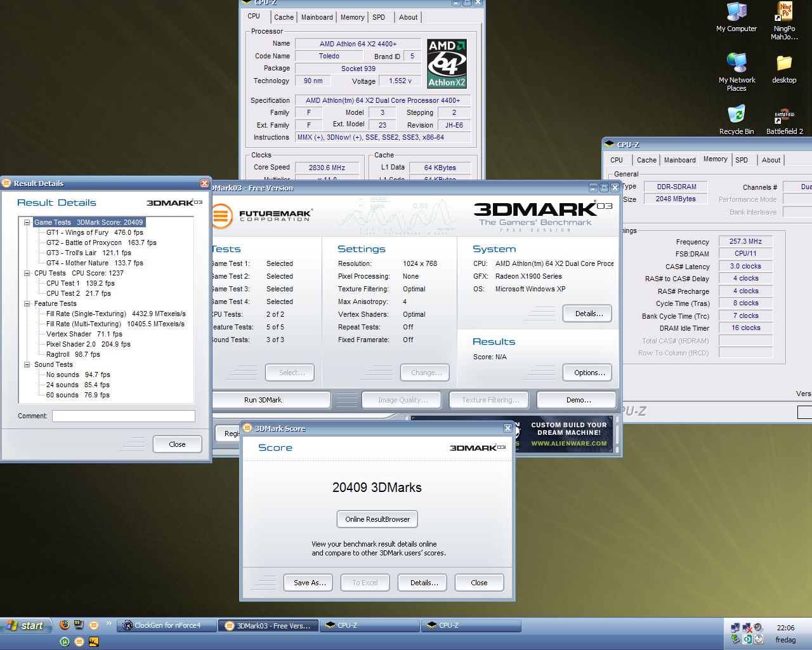Screen dimensions: 812x650
Task: Click the round dial tray icon
Action: click(759, 639)
